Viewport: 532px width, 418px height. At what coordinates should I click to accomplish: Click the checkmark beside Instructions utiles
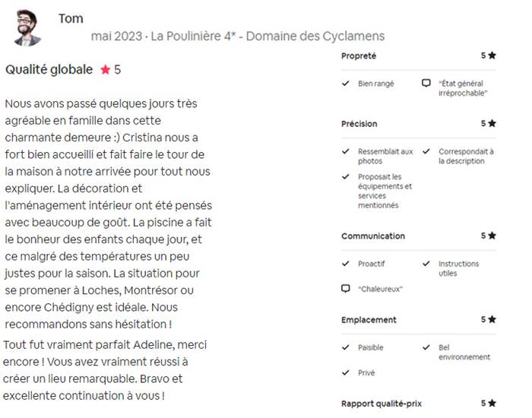click(426, 264)
